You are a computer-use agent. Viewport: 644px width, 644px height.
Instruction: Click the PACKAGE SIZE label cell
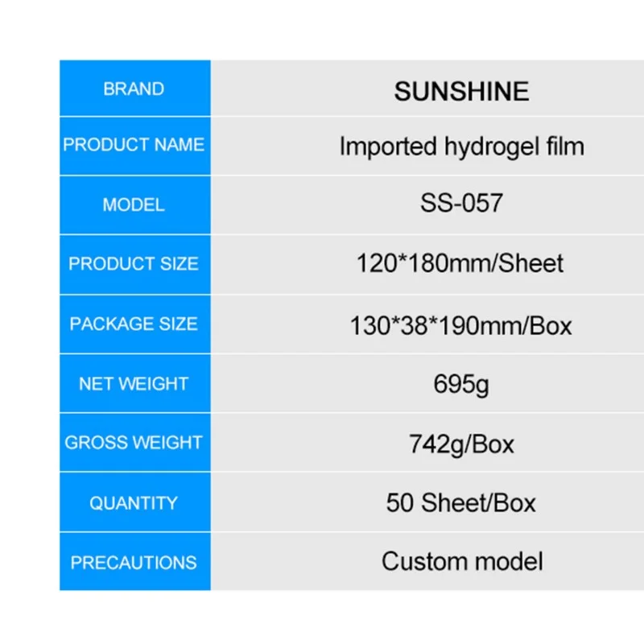click(x=134, y=324)
